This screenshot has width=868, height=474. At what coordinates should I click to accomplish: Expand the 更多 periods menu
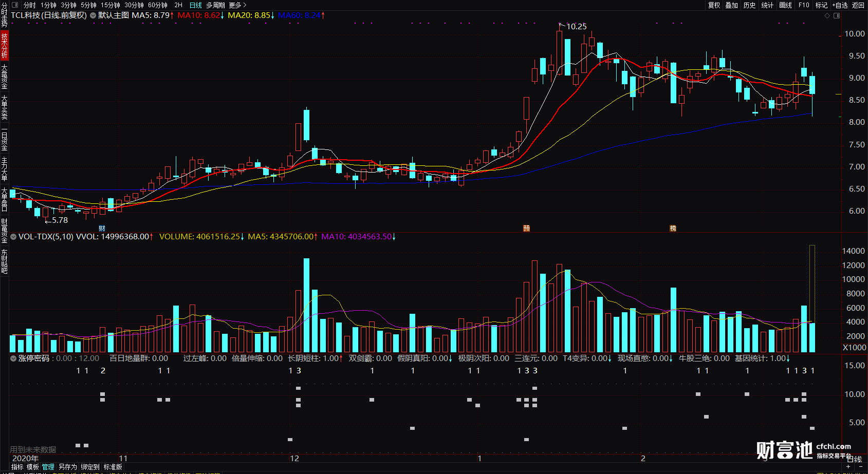[237, 5]
